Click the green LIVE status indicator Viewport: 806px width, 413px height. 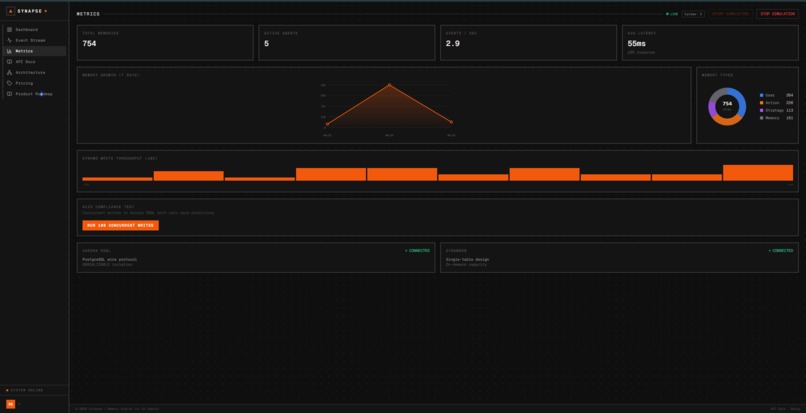pos(672,14)
